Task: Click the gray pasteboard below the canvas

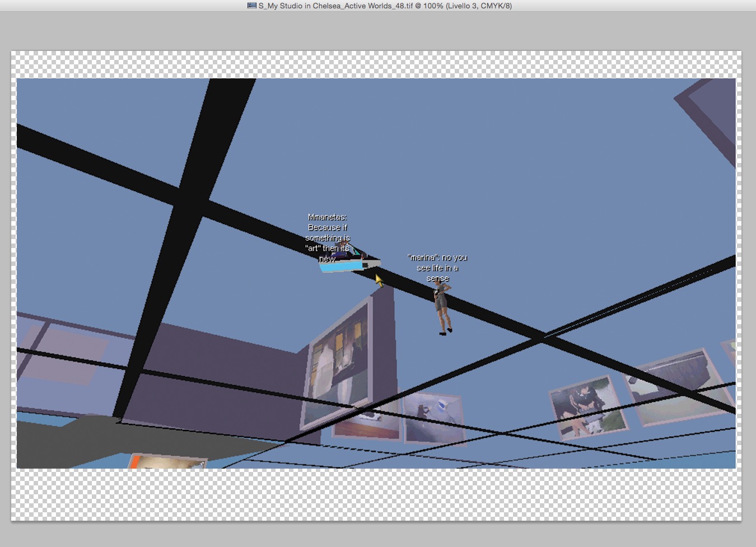Action: click(375, 535)
